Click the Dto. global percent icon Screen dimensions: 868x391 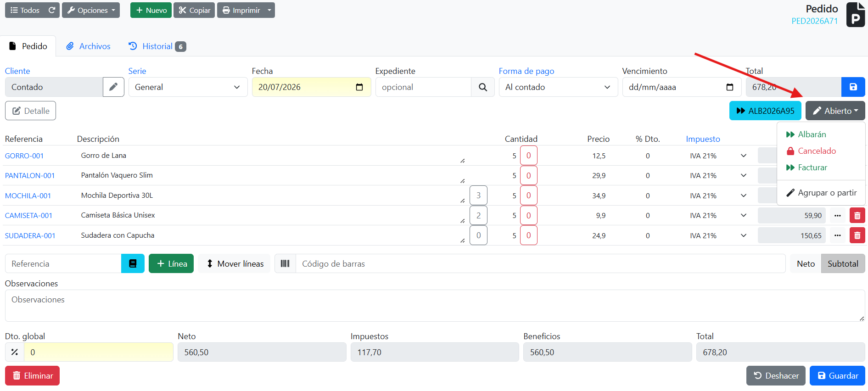click(15, 352)
